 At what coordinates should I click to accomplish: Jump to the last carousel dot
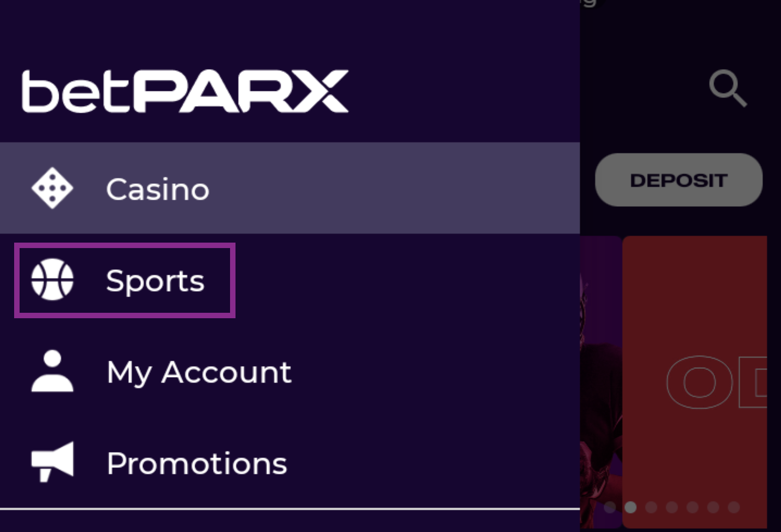pos(734,507)
